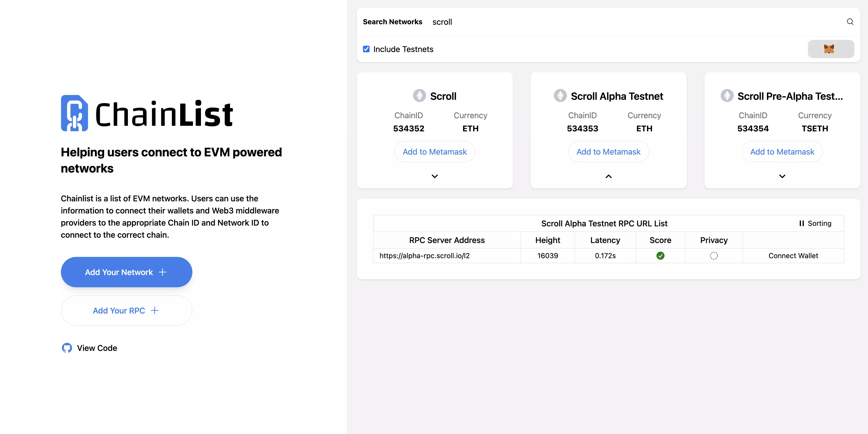Collapse the Scroll Alpha Testnet RPC list
The image size is (868, 434).
(608, 176)
